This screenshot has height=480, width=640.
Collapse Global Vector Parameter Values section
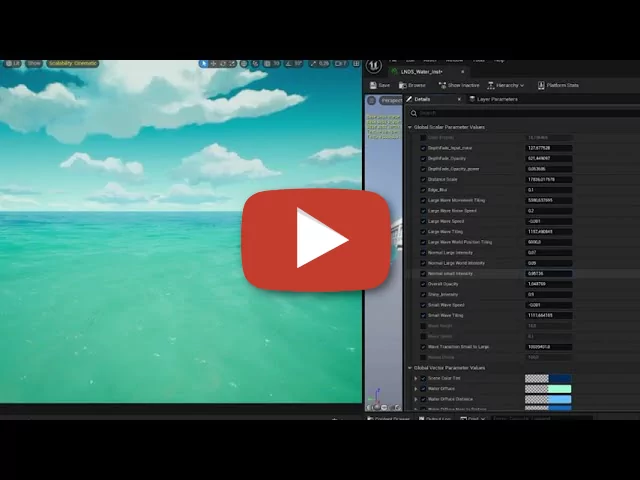pyautogui.click(x=410, y=368)
